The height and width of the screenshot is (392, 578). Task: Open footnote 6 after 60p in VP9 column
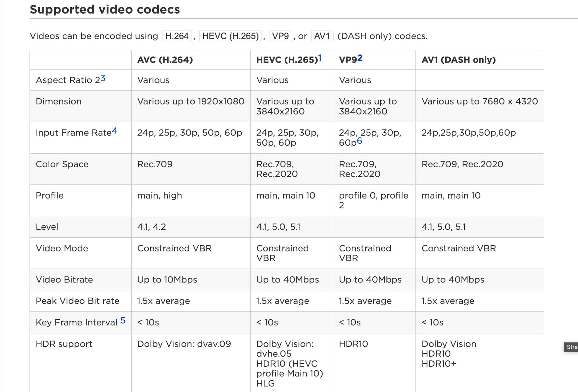click(359, 141)
